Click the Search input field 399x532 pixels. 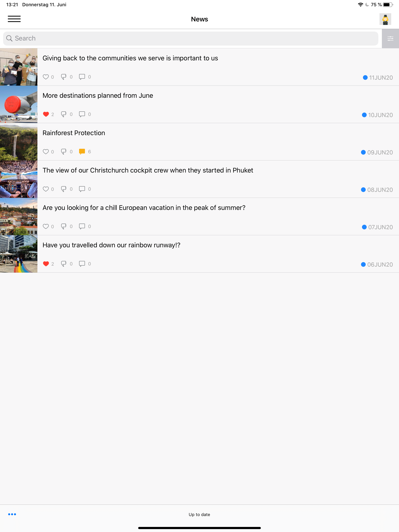(190, 39)
